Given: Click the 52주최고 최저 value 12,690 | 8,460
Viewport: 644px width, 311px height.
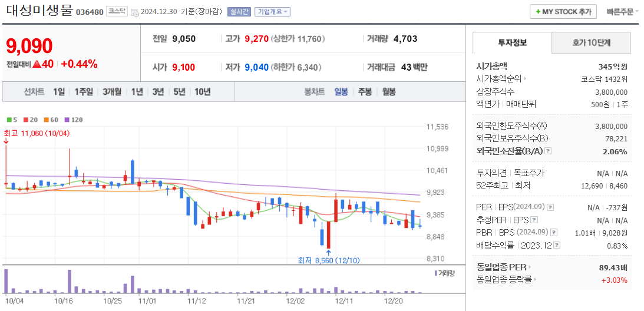Looking at the screenshot, I should (x=605, y=186).
